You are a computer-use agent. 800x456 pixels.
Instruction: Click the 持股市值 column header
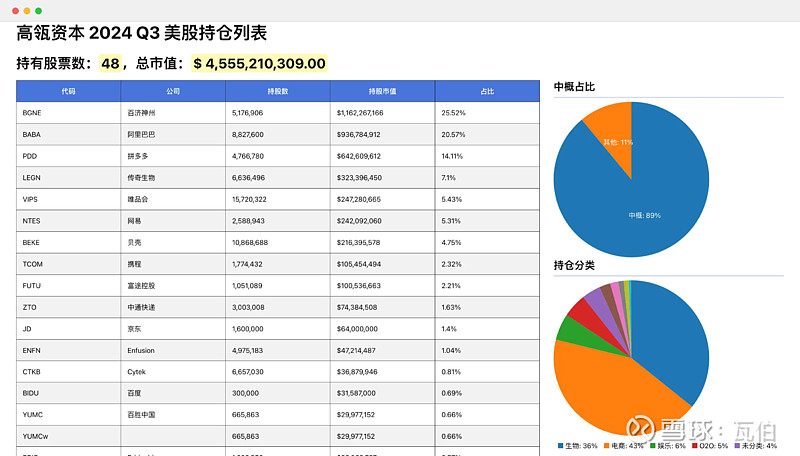coord(382,91)
